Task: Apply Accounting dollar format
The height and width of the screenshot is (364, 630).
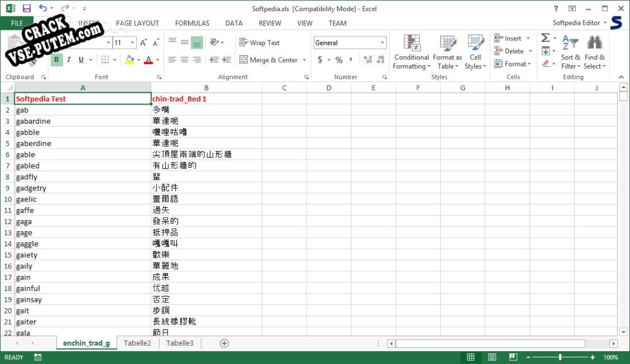Action: coord(320,60)
